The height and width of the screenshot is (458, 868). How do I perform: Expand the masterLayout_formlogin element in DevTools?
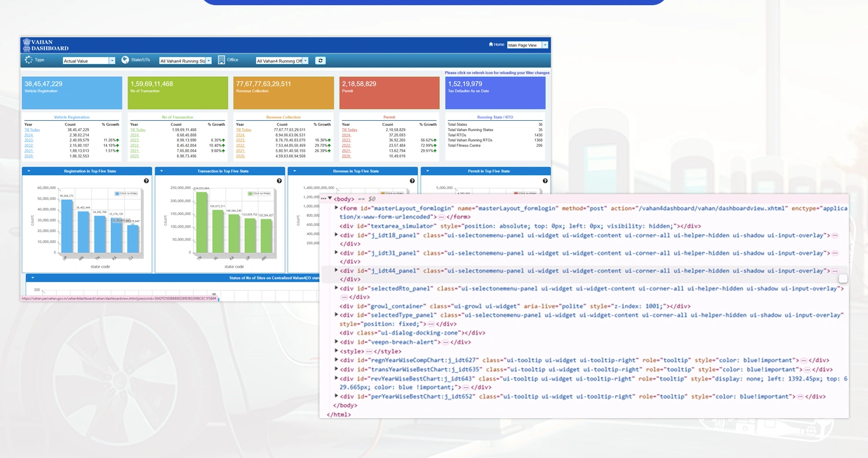337,207
